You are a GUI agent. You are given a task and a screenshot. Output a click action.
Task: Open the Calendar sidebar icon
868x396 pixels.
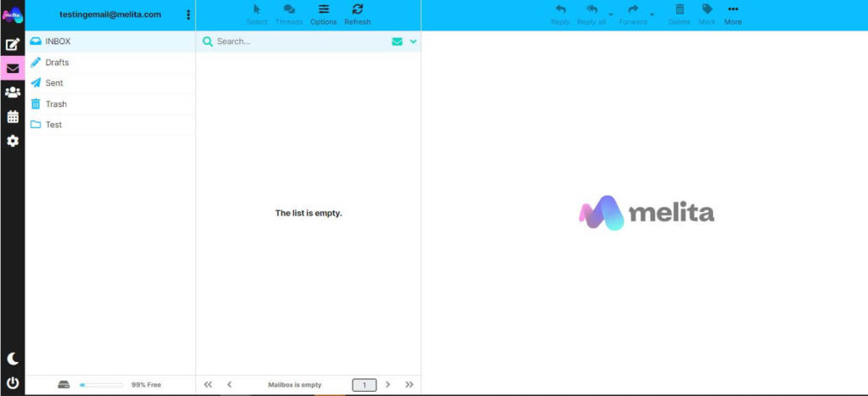[12, 116]
